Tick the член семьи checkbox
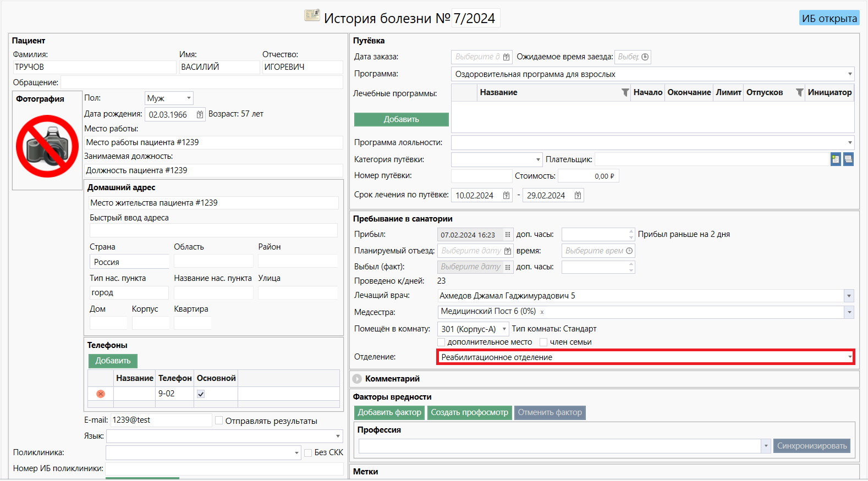Screen dimensions: 868x481 tap(543, 342)
